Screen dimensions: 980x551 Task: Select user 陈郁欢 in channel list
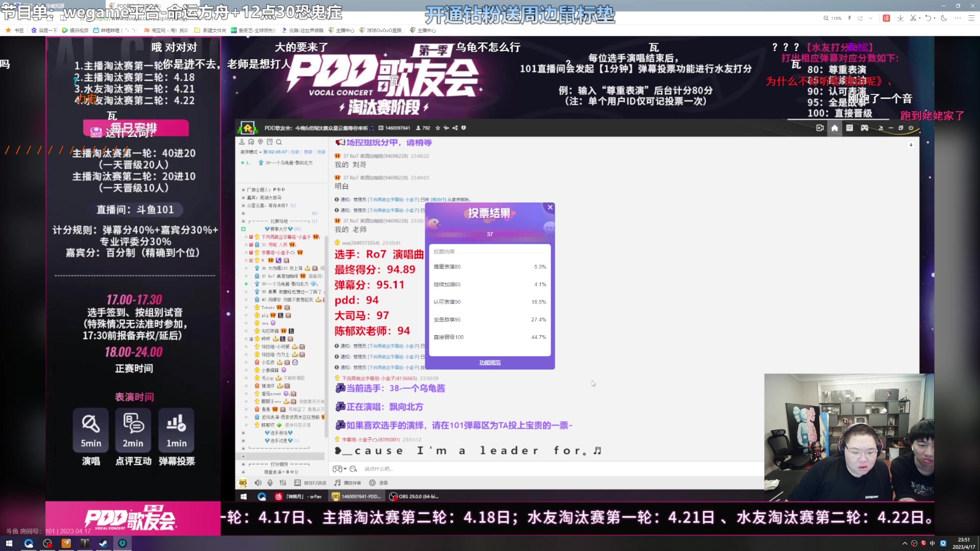(x=268, y=425)
